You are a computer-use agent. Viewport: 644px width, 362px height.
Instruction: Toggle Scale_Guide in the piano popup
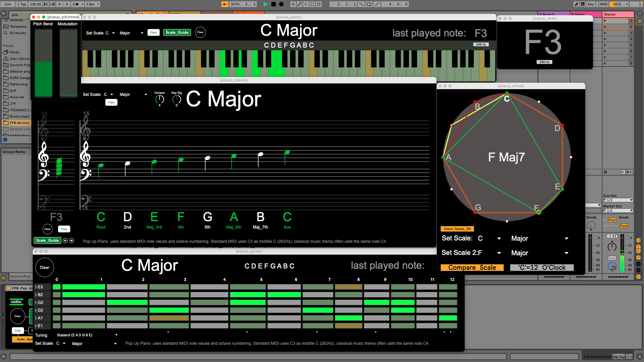click(177, 32)
